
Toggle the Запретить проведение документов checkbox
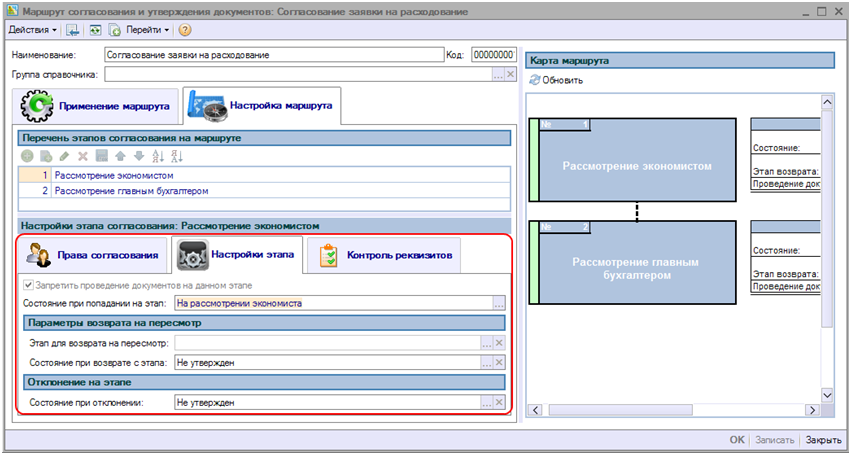point(27,286)
